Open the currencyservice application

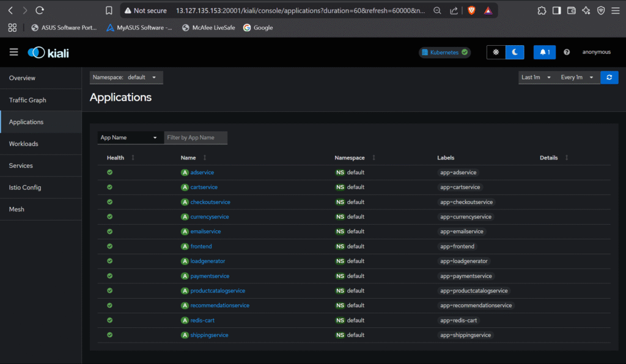[210, 217]
